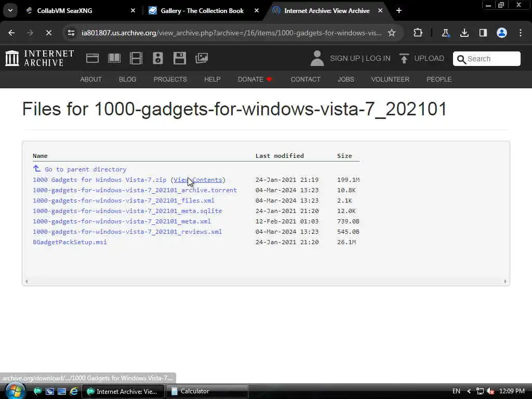This screenshot has width=532, height=399.
Task: Download 1000 Gadgets for Windows Vista-7.zip
Action: coord(99,180)
